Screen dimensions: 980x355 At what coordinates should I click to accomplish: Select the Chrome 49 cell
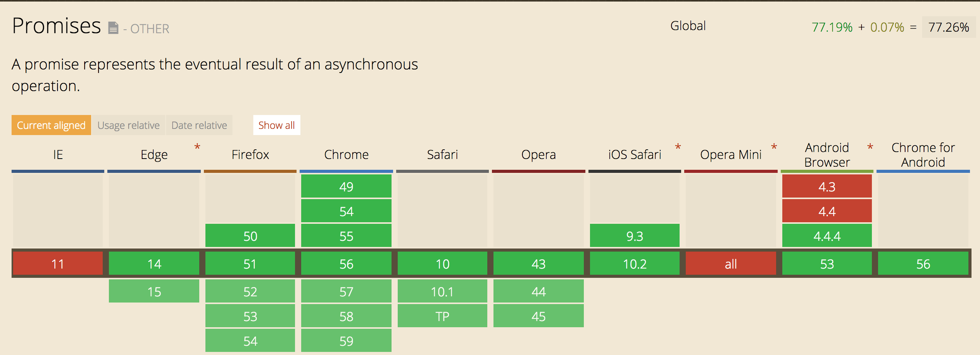(346, 186)
